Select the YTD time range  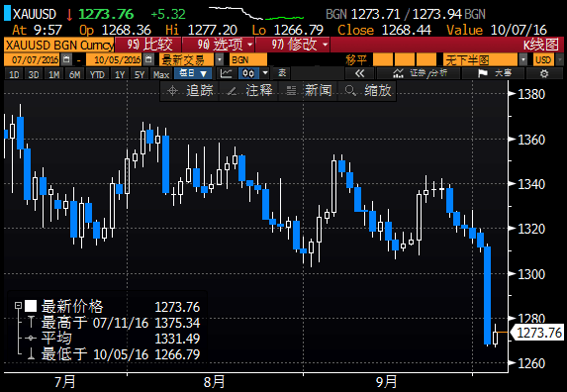point(97,74)
